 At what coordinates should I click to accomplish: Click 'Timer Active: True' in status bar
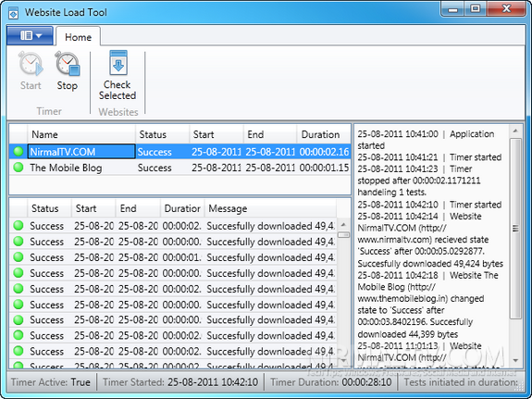51,382
